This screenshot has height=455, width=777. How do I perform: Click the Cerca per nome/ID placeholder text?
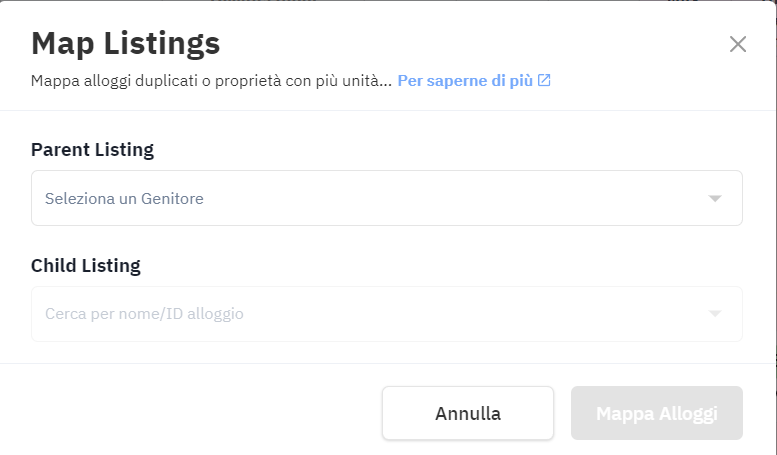click(x=144, y=314)
